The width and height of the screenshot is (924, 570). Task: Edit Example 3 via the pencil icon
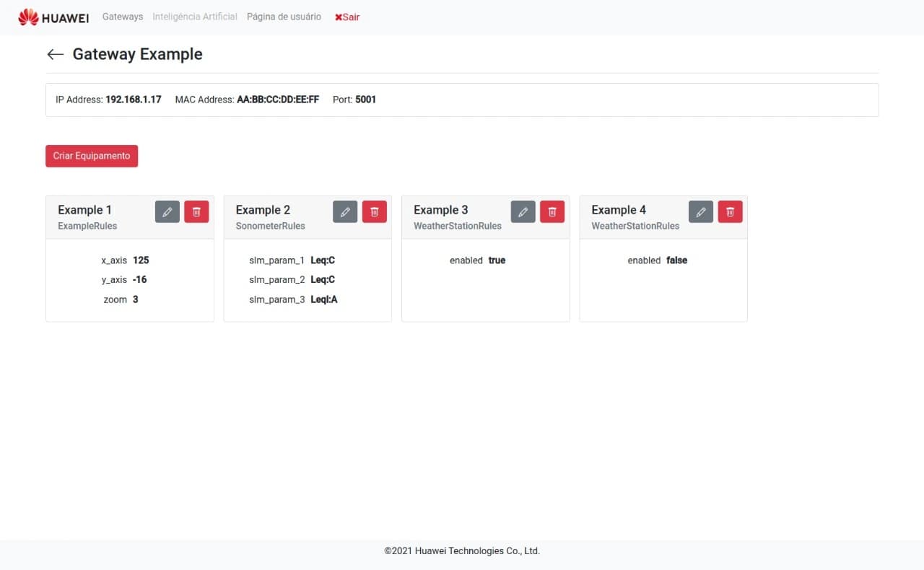pyautogui.click(x=523, y=211)
